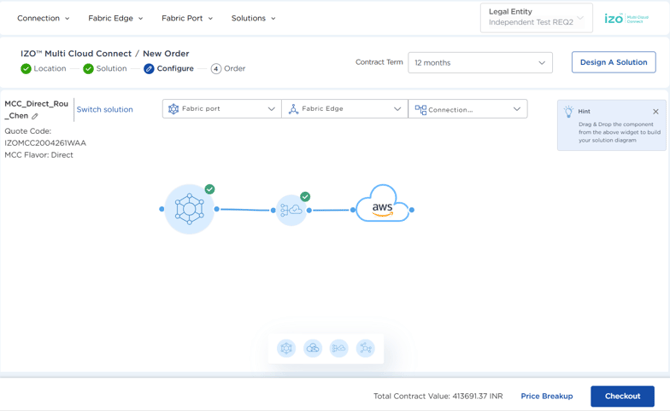Viewport: 670px width, 411px height.
Task: Edit solution name with pencil icon
Action: pos(35,116)
